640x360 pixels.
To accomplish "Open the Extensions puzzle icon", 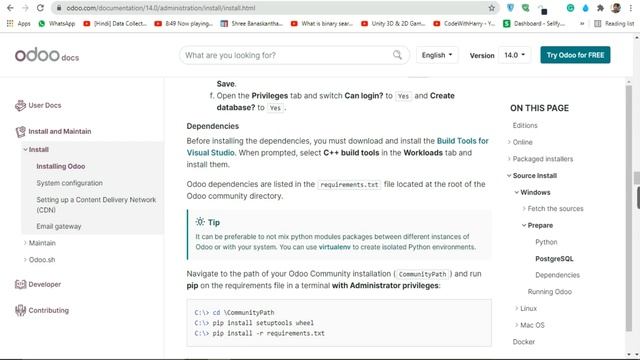I will 600,8.
